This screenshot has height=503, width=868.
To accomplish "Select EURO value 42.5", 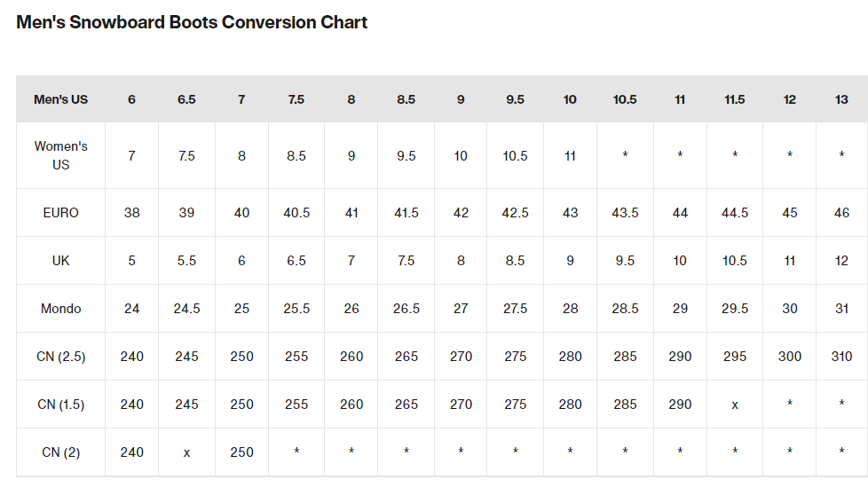I will (516, 213).
